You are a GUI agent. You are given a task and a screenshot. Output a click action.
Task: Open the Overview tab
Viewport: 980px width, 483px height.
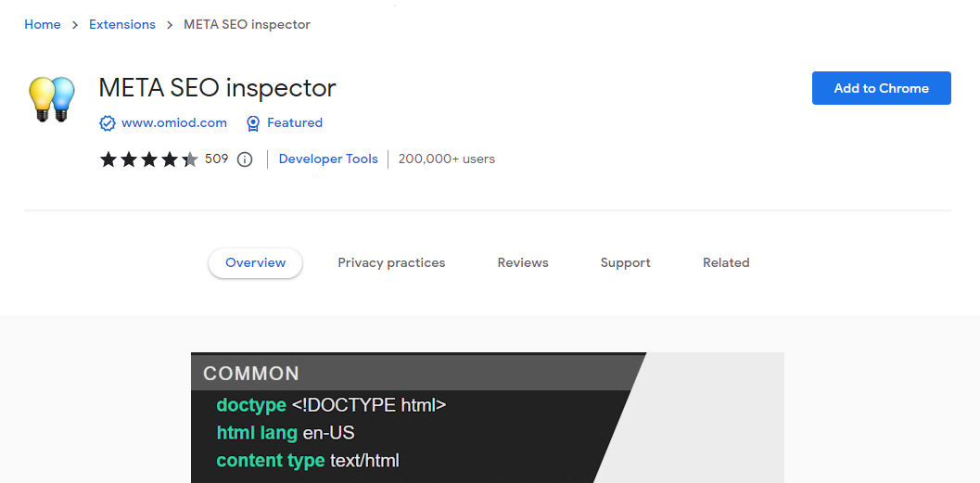pos(255,263)
